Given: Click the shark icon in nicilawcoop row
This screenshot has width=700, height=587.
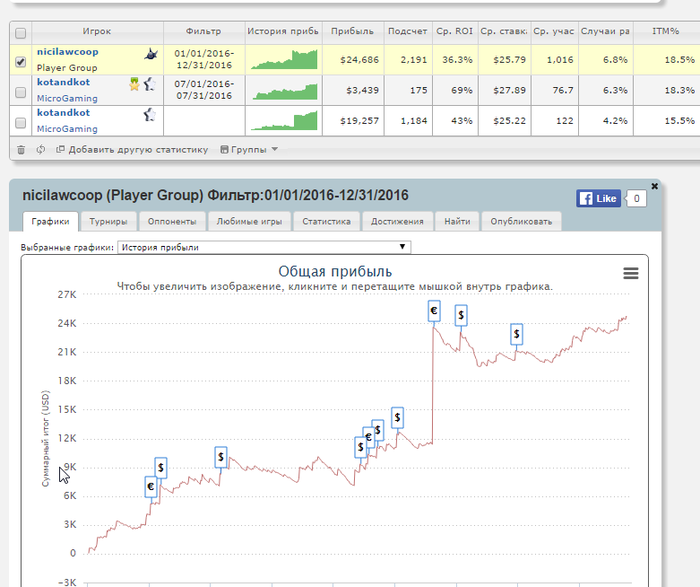Looking at the screenshot, I should [x=151, y=54].
